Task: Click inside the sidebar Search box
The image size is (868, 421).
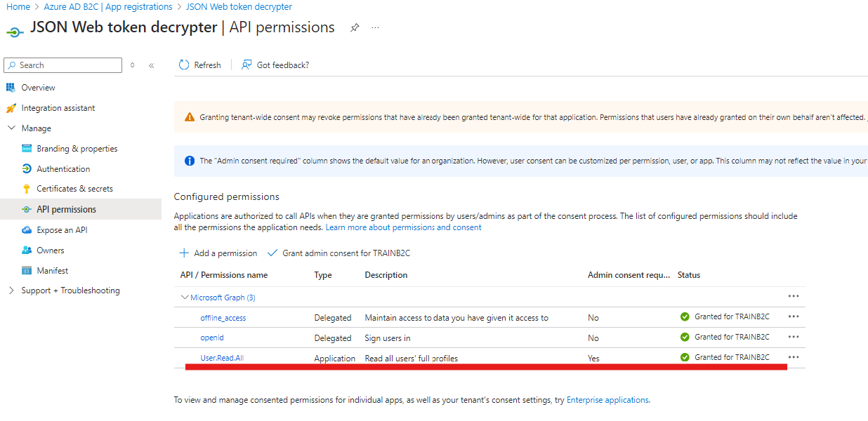Action: pos(63,65)
